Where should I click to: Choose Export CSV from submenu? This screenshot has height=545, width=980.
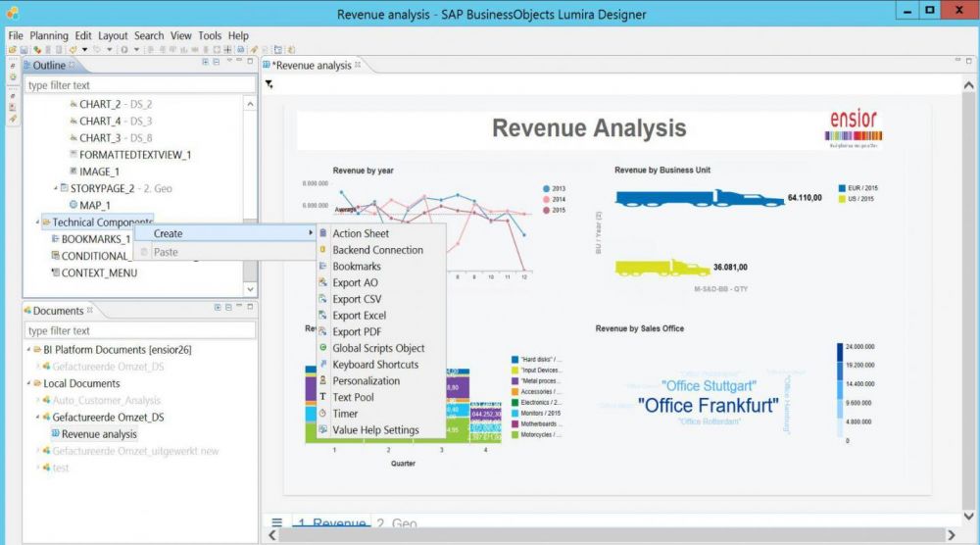pyautogui.click(x=382, y=299)
